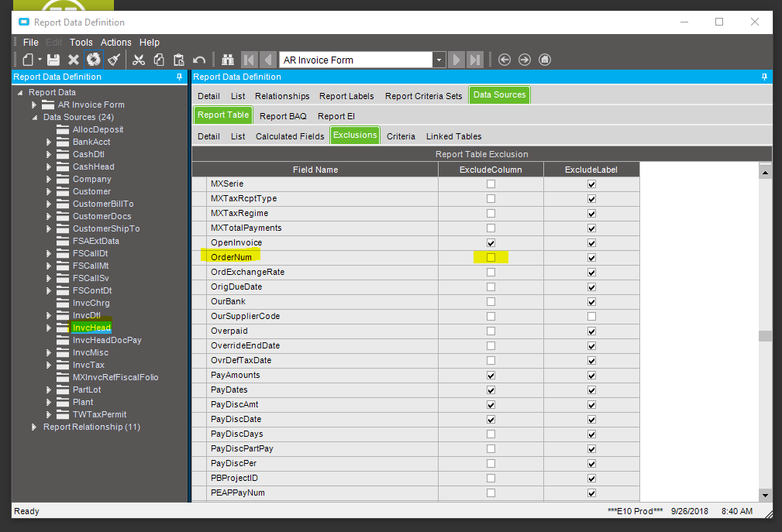Click the Refresh toolbar icon

point(93,60)
